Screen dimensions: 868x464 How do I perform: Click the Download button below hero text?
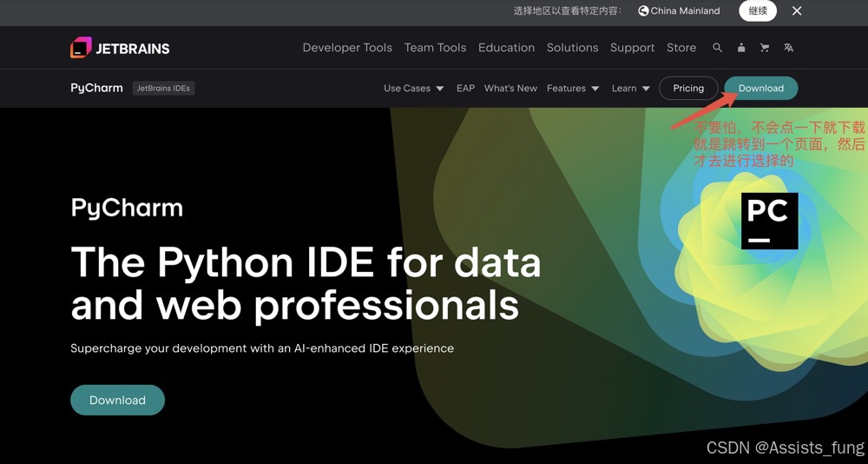click(117, 401)
